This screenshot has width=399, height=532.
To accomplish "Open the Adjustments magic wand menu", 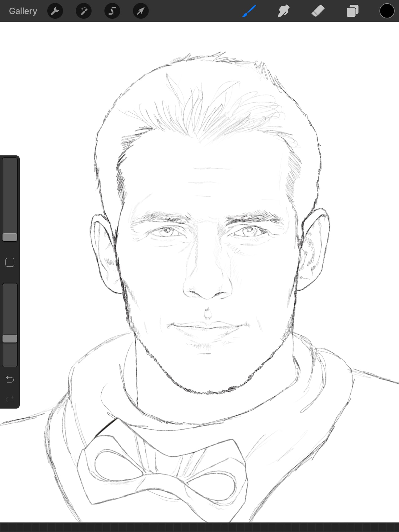I will pyautogui.click(x=84, y=11).
